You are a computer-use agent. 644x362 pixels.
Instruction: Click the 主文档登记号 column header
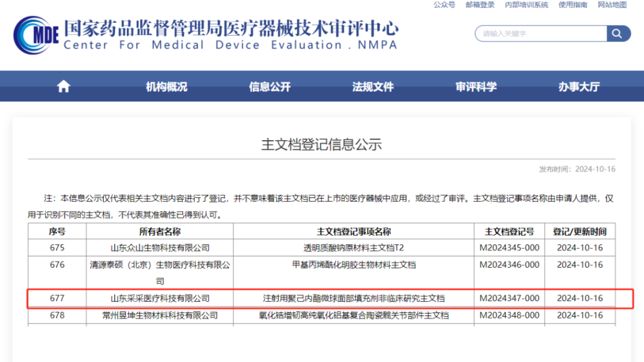click(x=509, y=231)
